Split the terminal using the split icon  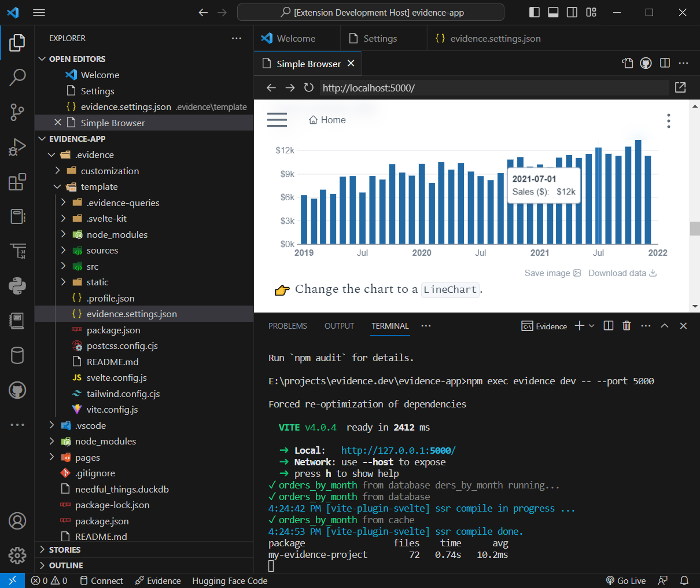pos(608,325)
